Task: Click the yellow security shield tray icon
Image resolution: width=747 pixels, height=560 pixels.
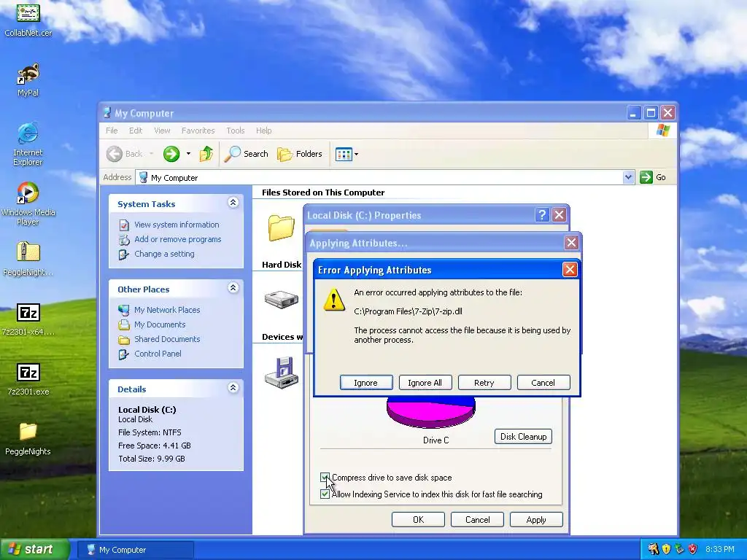Action: pos(666,549)
